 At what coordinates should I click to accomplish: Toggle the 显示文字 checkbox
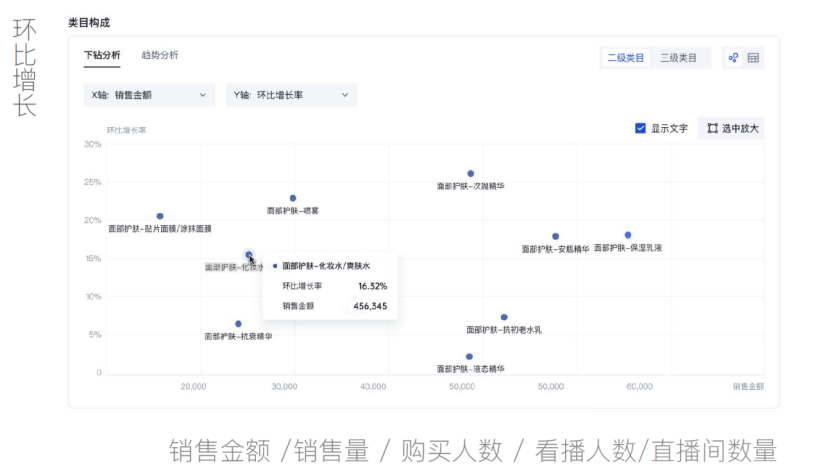(640, 128)
